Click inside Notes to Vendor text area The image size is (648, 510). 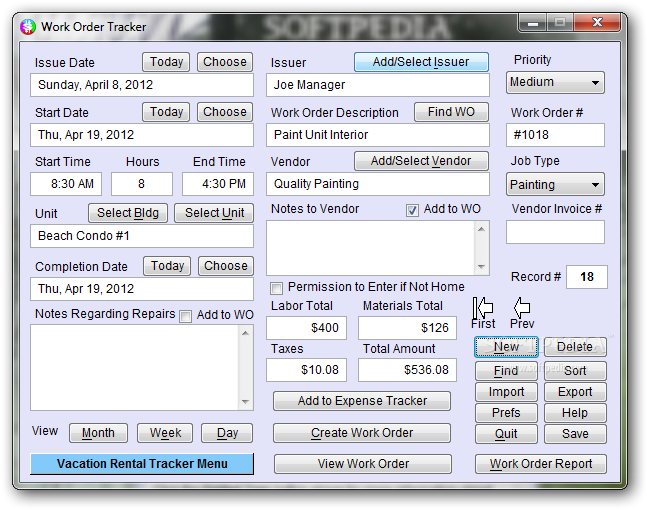[371, 248]
